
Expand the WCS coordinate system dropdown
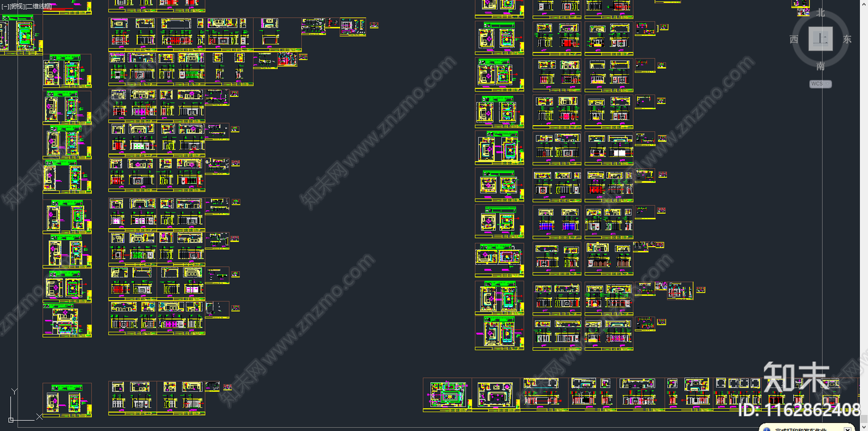click(x=820, y=84)
